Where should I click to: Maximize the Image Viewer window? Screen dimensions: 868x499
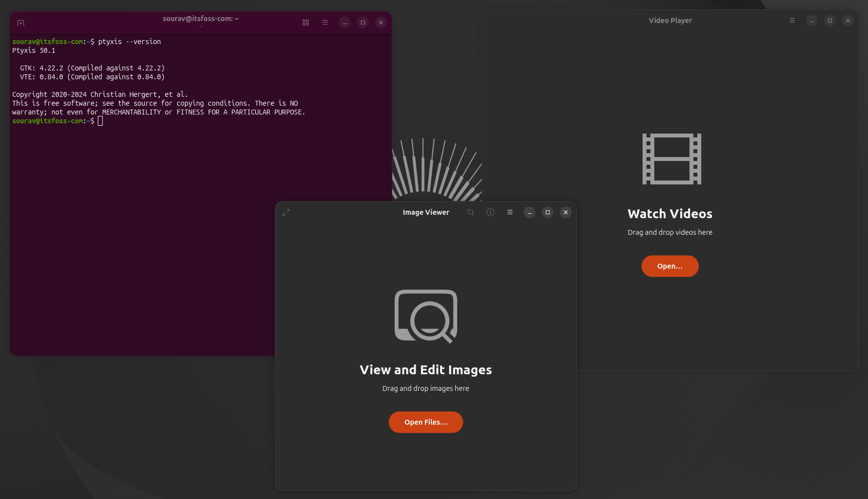coord(547,212)
